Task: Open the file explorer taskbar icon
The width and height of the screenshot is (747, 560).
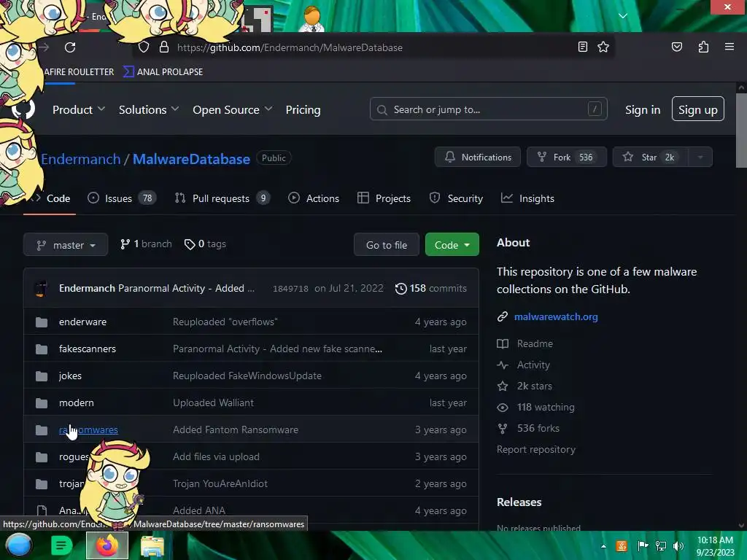Action: 152,546
